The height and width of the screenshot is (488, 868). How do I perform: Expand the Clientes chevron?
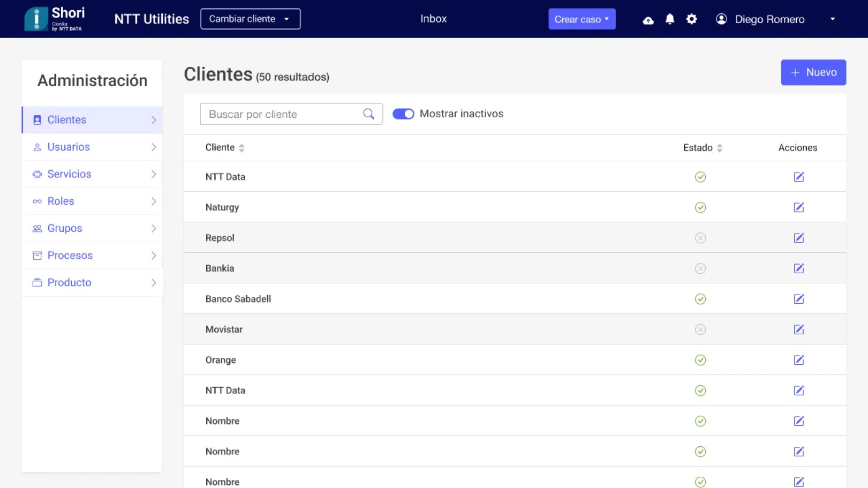point(154,120)
